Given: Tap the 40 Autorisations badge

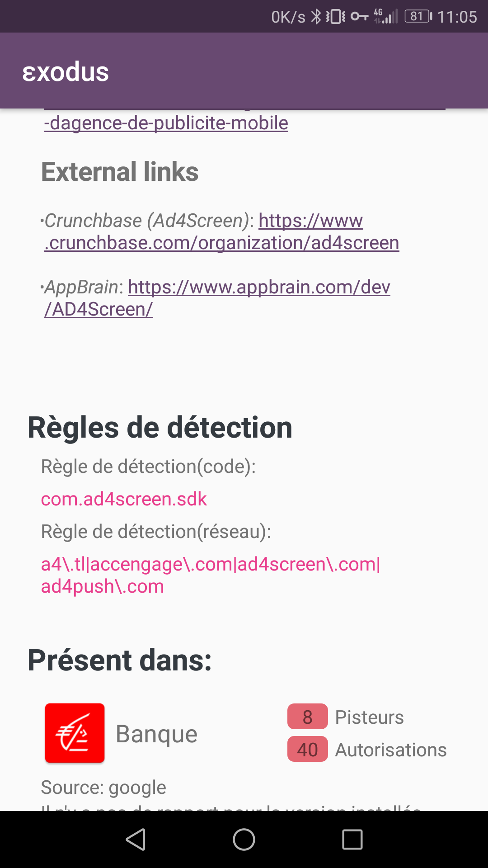Looking at the screenshot, I should coord(308,750).
